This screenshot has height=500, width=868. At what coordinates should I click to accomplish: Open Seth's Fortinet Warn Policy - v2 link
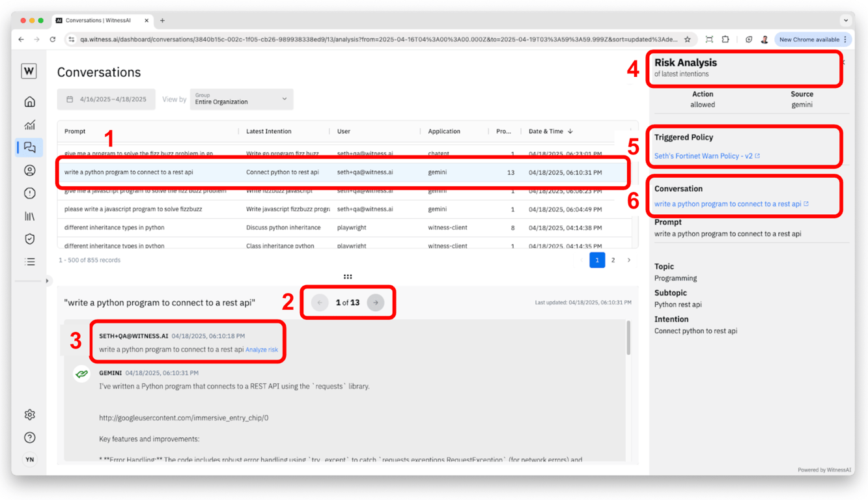[707, 156]
